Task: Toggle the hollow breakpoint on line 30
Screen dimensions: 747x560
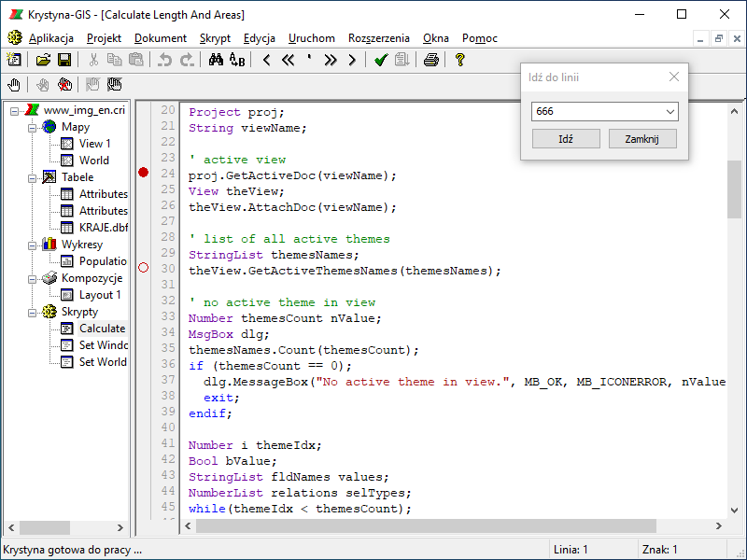Action: point(143,268)
